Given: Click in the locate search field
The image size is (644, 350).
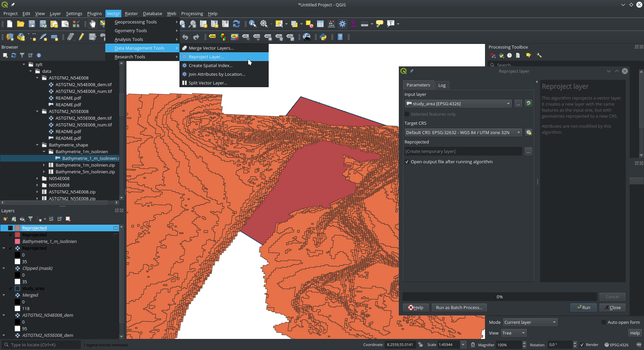Looking at the screenshot, I should click(x=40, y=345).
